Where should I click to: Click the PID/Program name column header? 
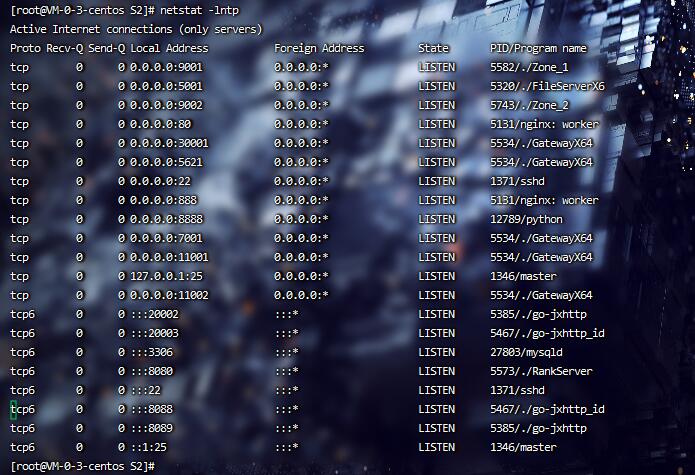point(538,48)
